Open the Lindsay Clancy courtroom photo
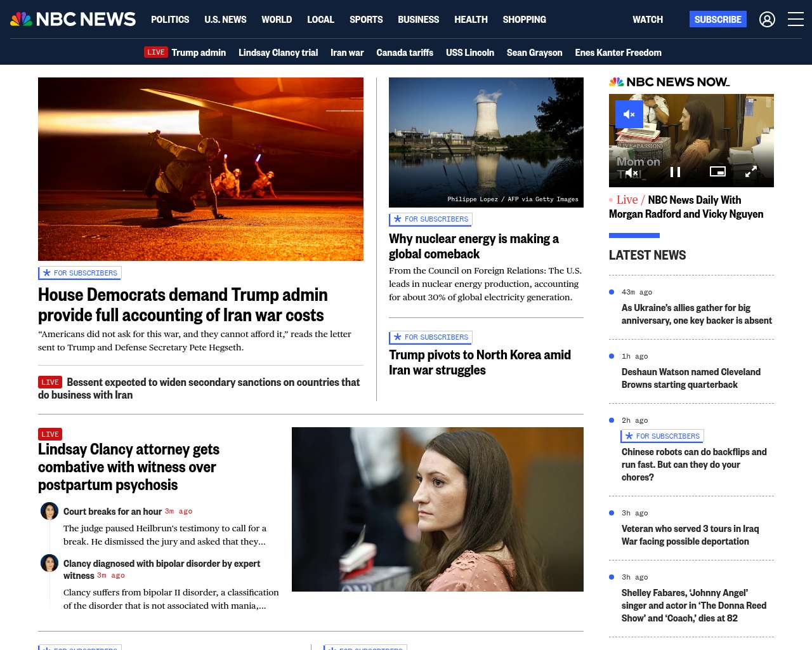812x650 pixels. click(x=438, y=509)
